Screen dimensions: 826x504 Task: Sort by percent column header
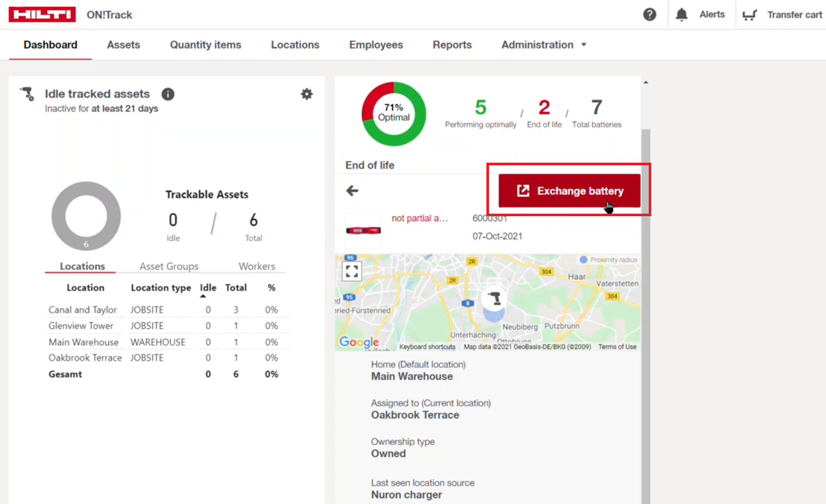272,288
